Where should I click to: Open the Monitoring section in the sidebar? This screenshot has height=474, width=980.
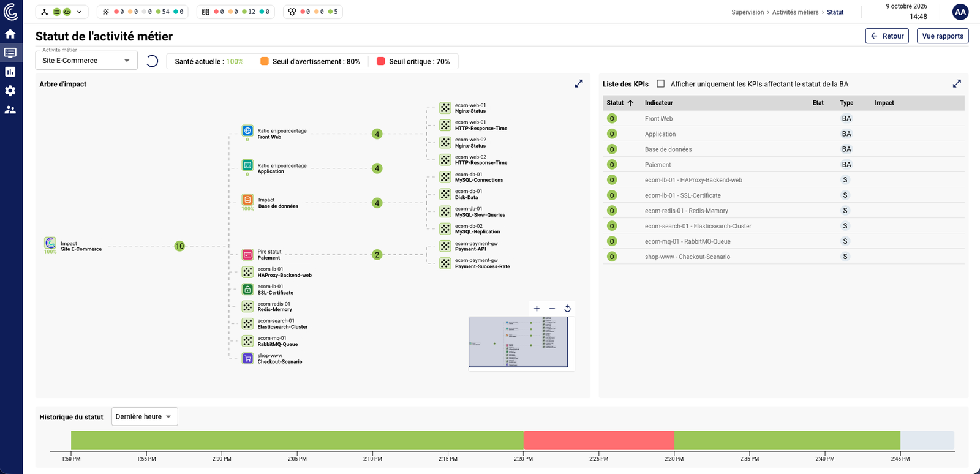pyautogui.click(x=10, y=53)
